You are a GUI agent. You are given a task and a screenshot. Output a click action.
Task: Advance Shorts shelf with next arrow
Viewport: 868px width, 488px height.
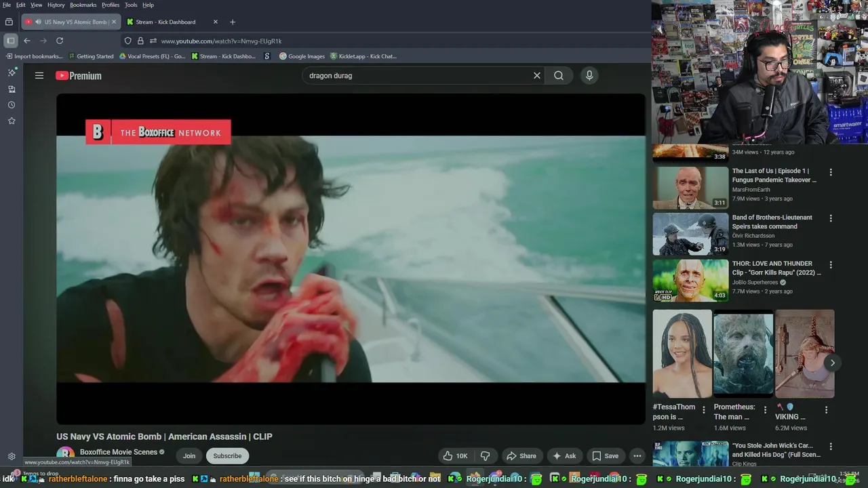(832, 363)
